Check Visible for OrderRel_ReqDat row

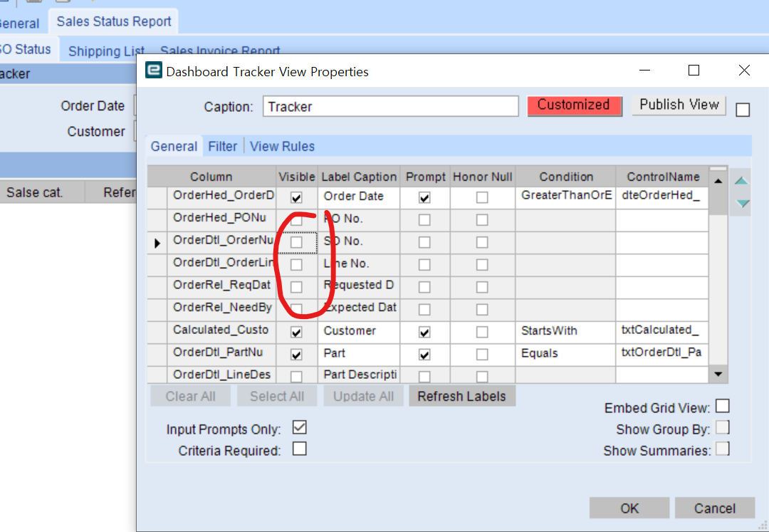(x=296, y=287)
